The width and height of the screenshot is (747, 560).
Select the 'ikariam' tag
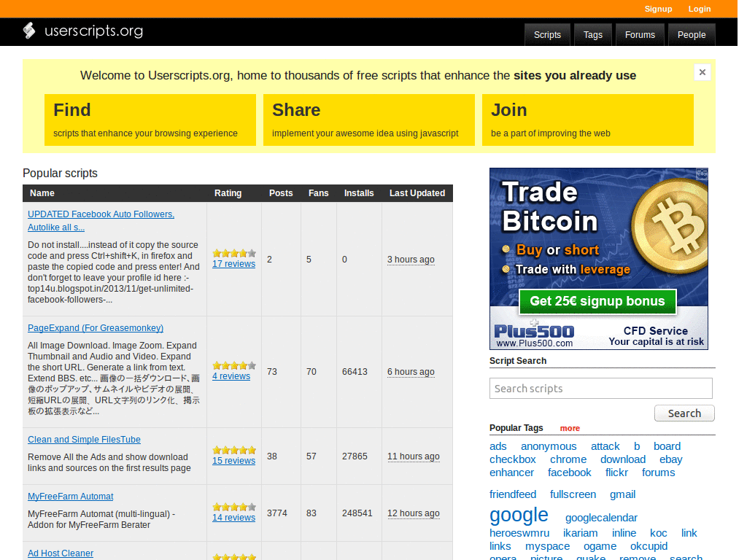click(580, 533)
